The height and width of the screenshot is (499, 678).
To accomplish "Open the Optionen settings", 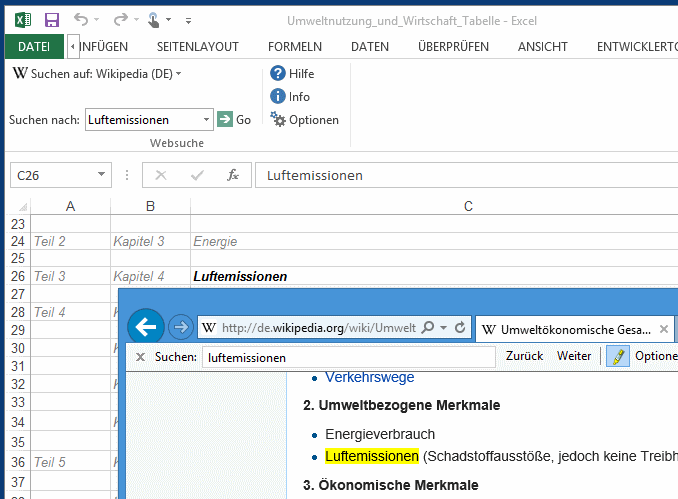I will (304, 120).
